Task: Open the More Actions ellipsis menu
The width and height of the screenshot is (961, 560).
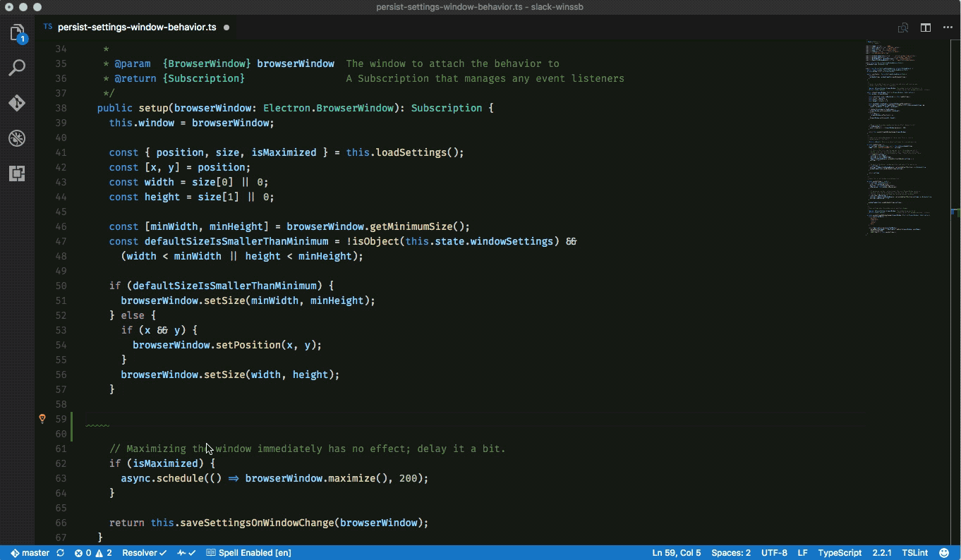Action: (948, 28)
